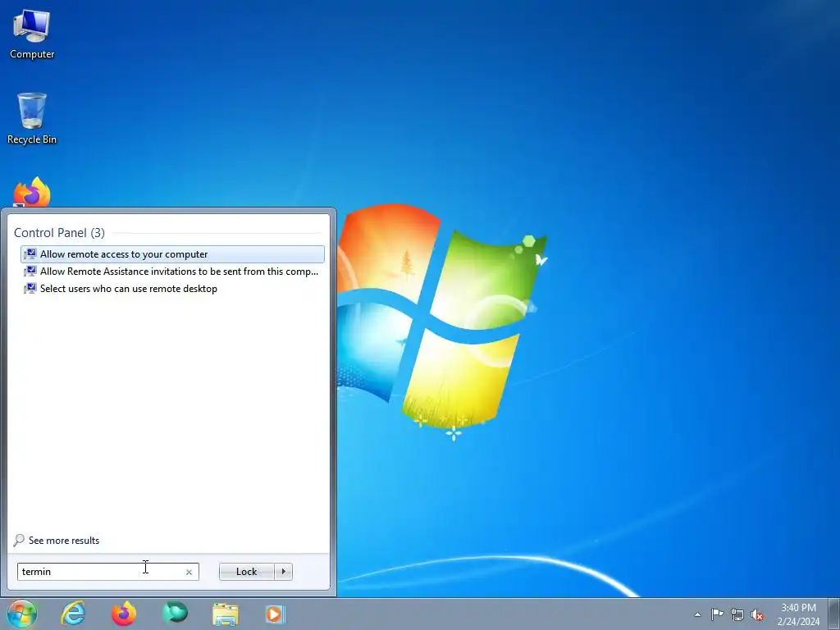Open the Computer desktop icon
The image size is (840, 630).
[32, 34]
